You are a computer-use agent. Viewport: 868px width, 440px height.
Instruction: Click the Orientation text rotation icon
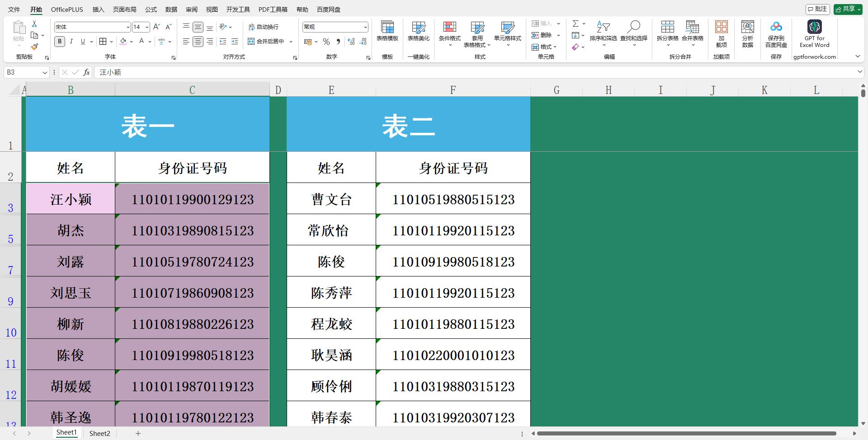[223, 27]
